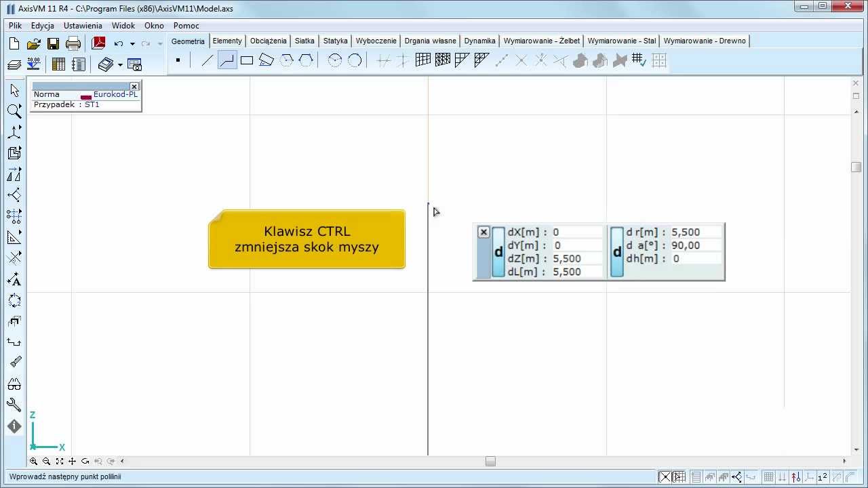
Task: Select the Node drawing tool
Action: 178,60
